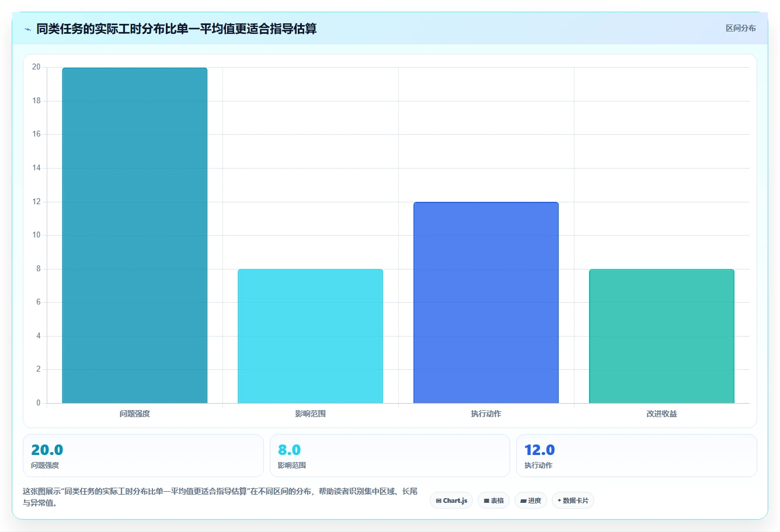Click the chart title 同类任务的实际工时分布

(x=176, y=29)
